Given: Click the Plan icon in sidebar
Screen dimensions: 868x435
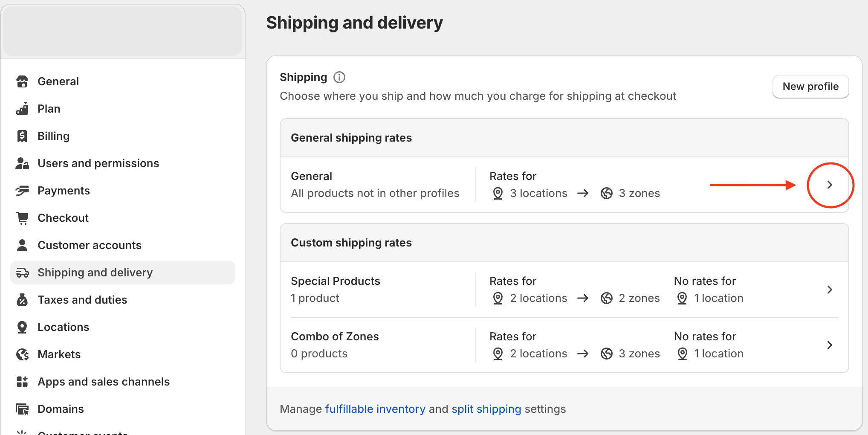Looking at the screenshot, I should [22, 109].
